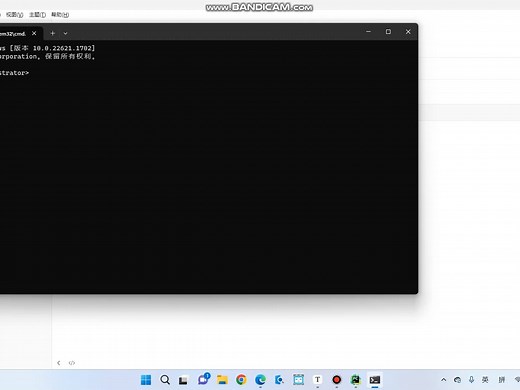The height and width of the screenshot is (390, 520).
Task: Open Microsoft Edge from the taskbar
Action: pos(260,380)
